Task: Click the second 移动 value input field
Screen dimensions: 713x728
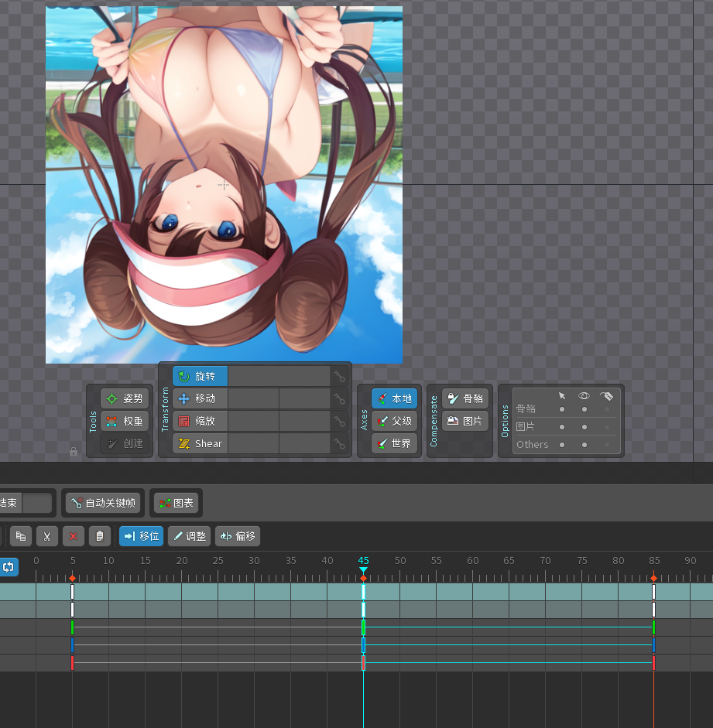Action: 304,398
